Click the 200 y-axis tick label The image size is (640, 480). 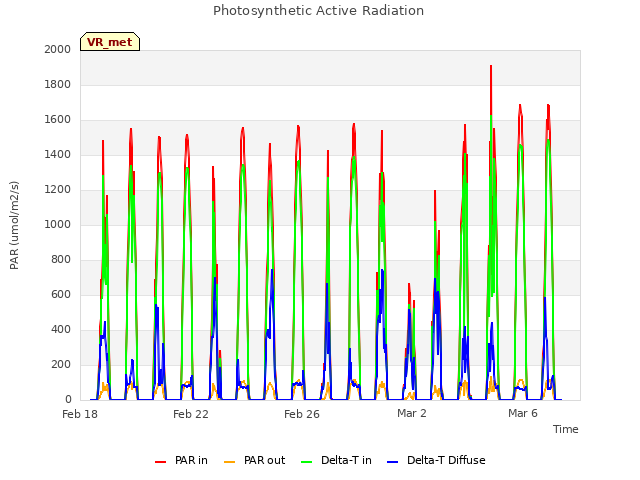click(x=61, y=364)
